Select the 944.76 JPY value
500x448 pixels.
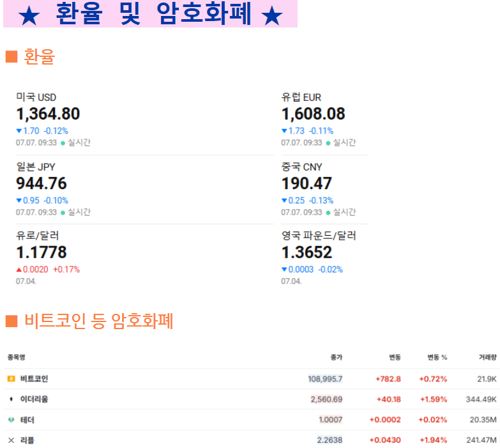click(x=42, y=183)
